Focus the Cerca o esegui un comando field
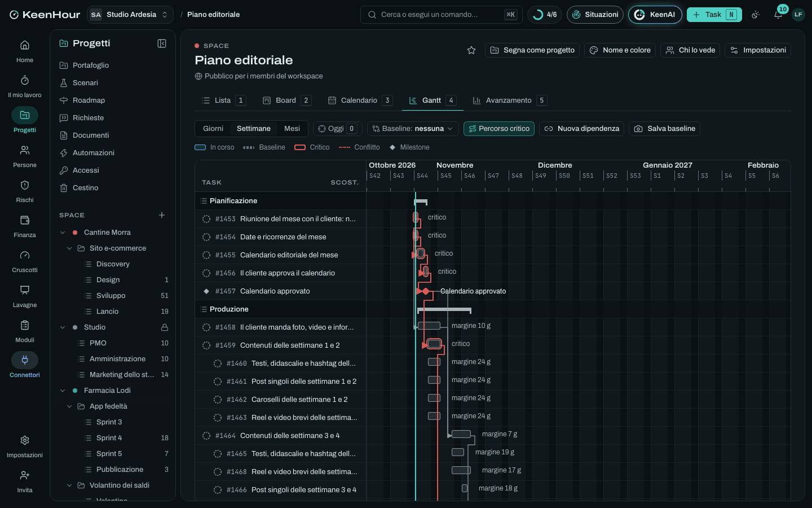 pyautogui.click(x=442, y=15)
